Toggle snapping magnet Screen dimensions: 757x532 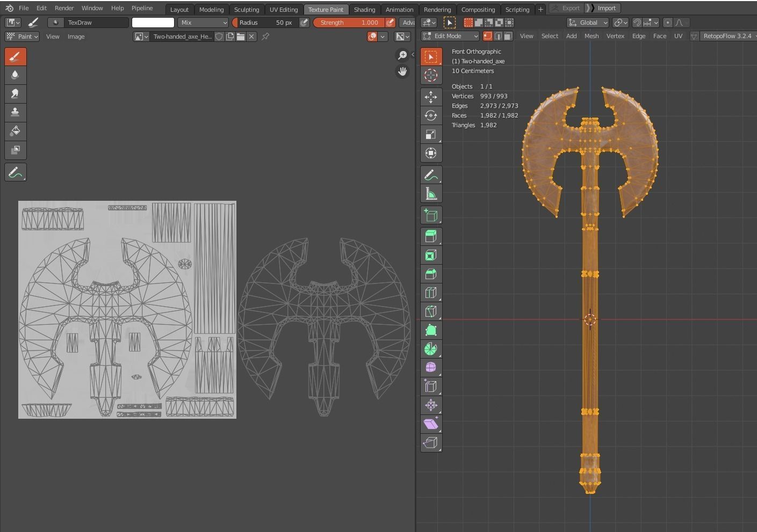point(637,23)
